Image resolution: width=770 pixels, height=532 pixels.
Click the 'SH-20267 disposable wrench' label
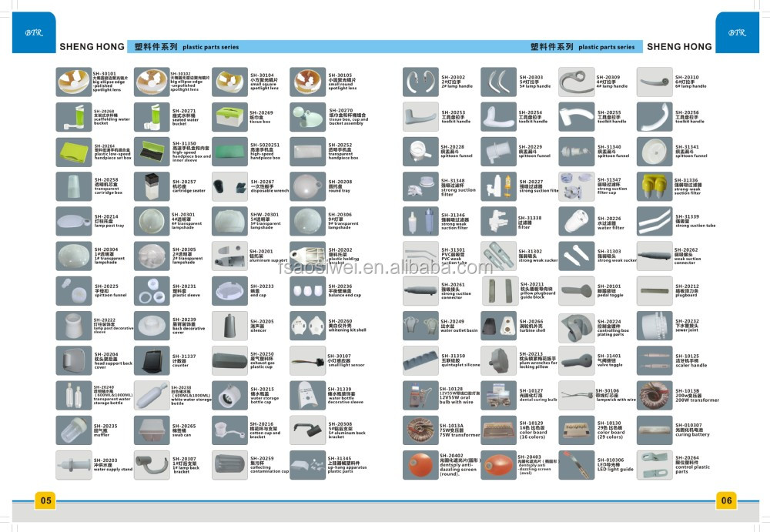[269, 186]
